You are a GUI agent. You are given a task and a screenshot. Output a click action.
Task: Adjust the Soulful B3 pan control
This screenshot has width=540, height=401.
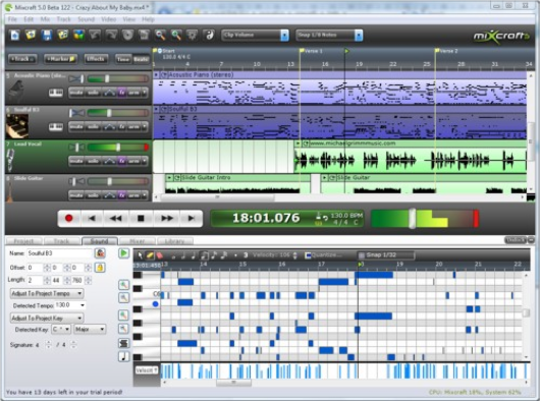[76, 113]
